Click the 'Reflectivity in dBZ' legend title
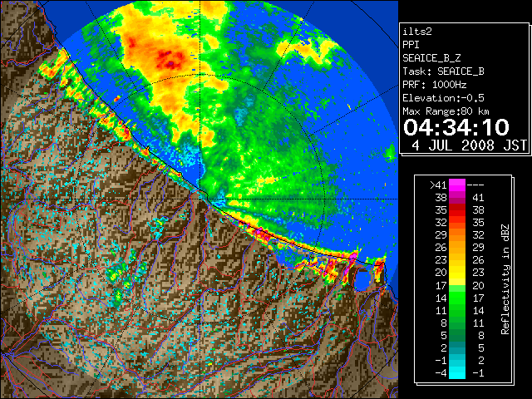This screenshot has width=532, height=399. coord(505,279)
